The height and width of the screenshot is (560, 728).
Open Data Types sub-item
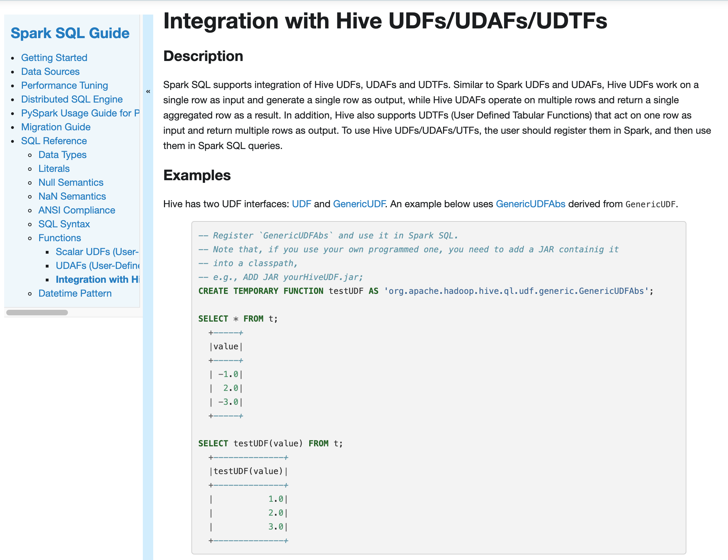coord(62,155)
